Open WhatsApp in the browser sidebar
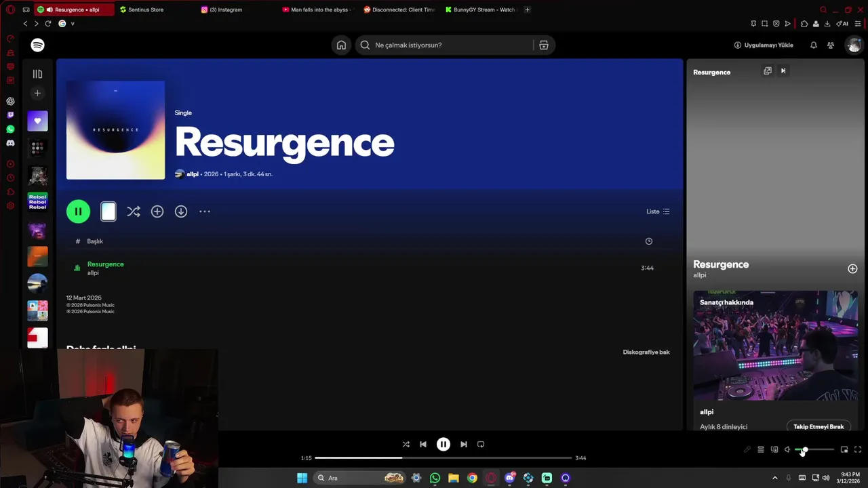The image size is (868, 488). click(x=10, y=129)
